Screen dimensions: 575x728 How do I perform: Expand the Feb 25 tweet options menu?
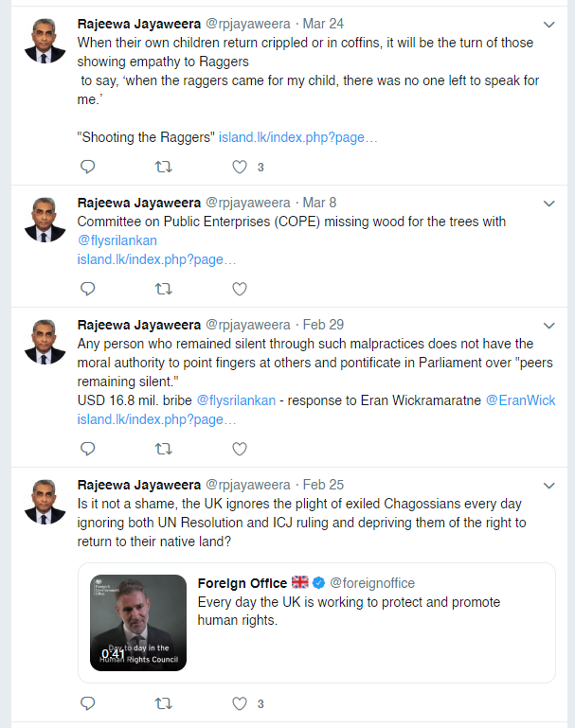pyautogui.click(x=549, y=486)
